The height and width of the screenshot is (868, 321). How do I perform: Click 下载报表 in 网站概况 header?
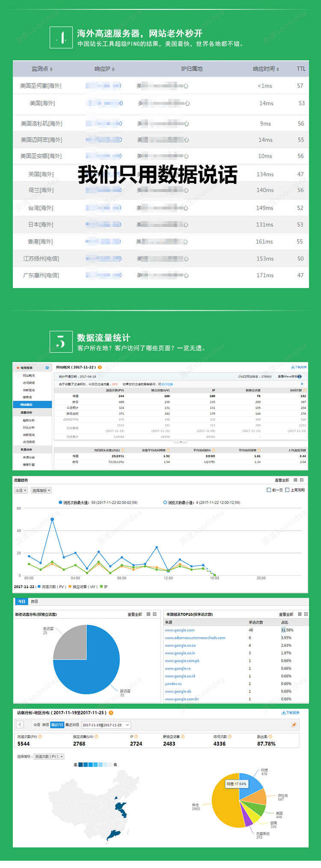point(299,367)
